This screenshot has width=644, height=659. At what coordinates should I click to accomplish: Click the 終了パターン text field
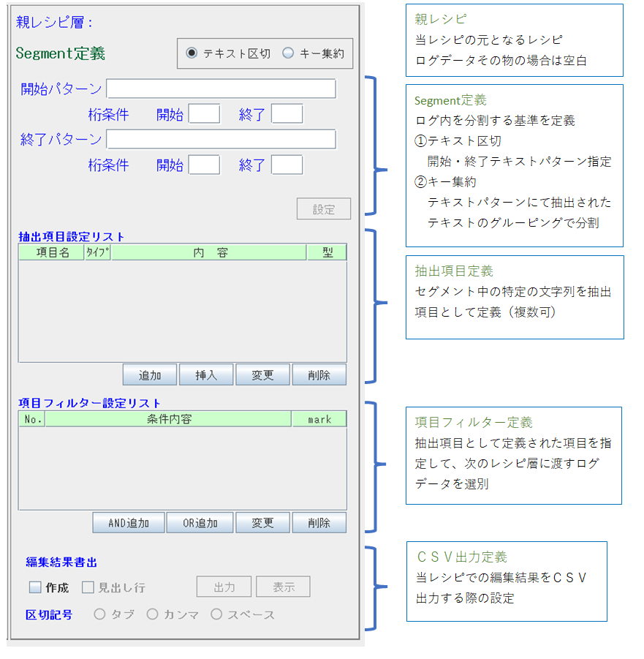[221, 139]
